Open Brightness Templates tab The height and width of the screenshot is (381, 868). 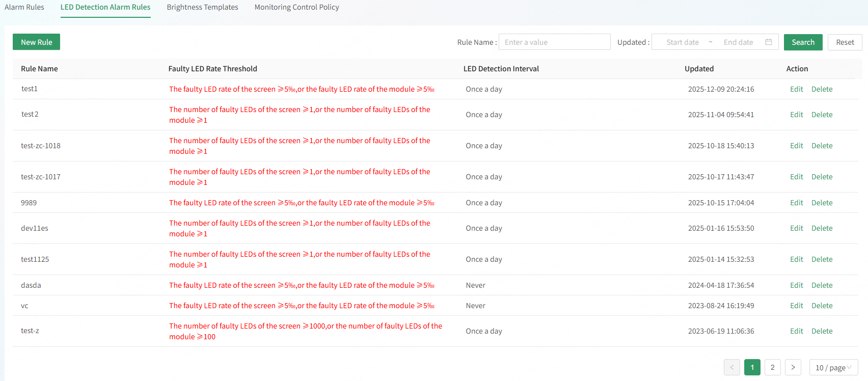[202, 7]
